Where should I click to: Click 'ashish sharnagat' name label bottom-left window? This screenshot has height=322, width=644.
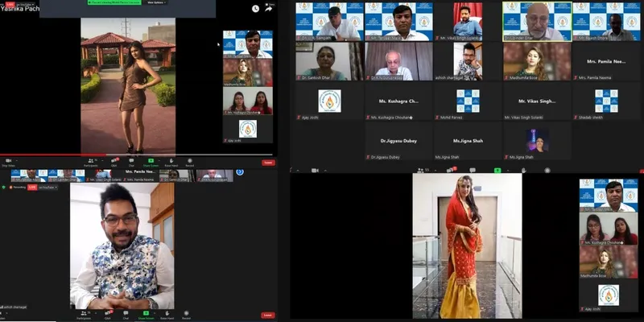14,307
